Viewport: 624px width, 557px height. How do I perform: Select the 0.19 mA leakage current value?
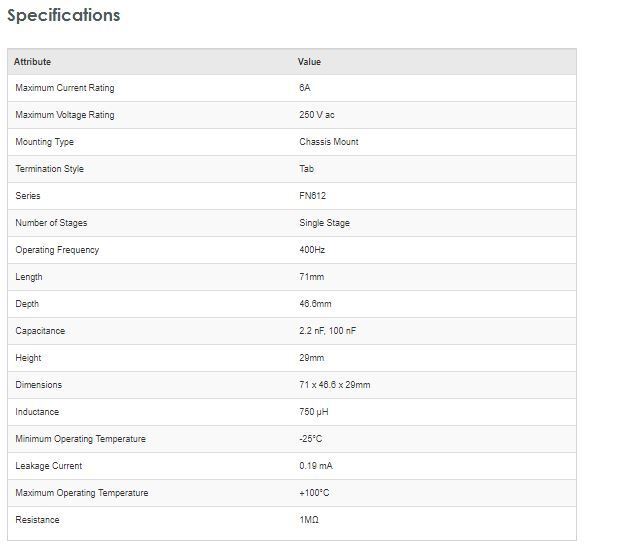(x=316, y=466)
